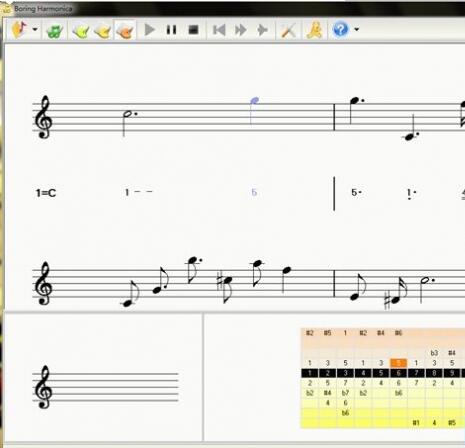Viewport: 465px width, 448px height.
Task: Click the treble clef in the lower-left staff panel
Action: [x=44, y=387]
